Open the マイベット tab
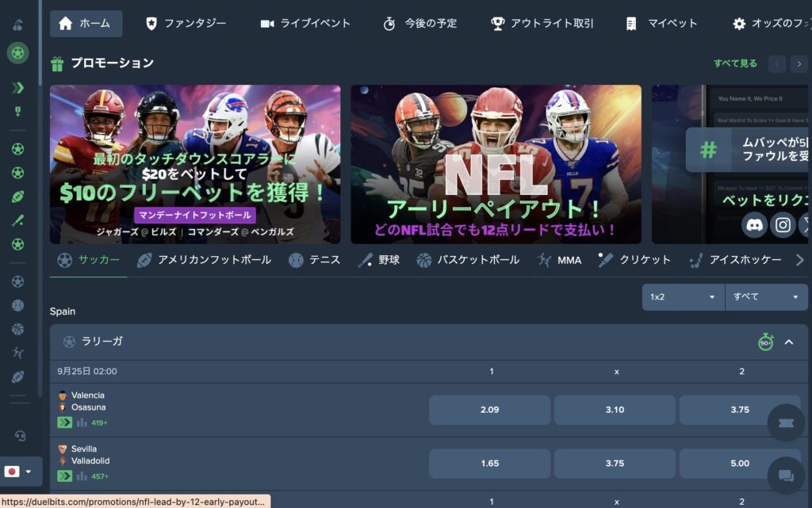Screen dimensions: 812x508 [x=661, y=23]
